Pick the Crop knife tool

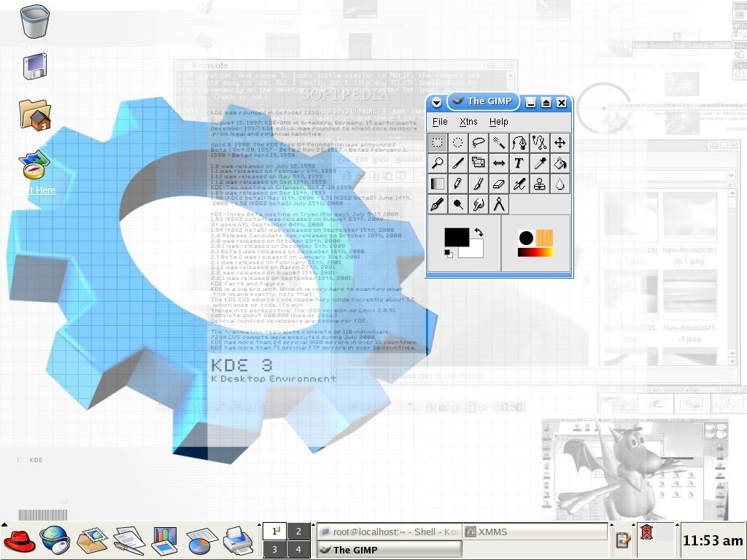(458, 163)
